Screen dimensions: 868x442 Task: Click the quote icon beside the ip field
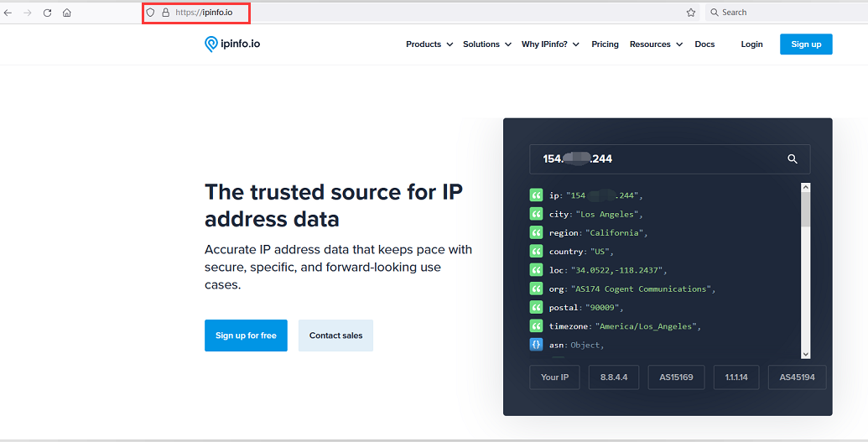(536, 195)
